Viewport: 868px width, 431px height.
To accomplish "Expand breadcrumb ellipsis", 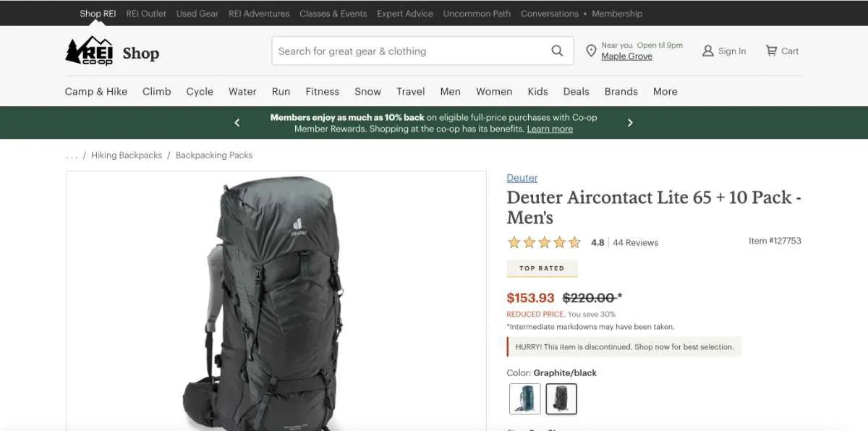I will click(72, 155).
